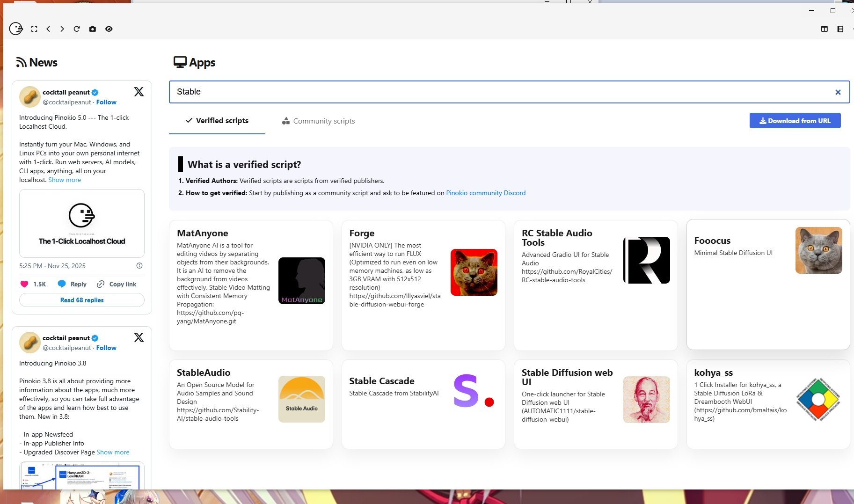
Task: Expand Pinokio 3.8 tweet Show more
Action: pos(113,453)
